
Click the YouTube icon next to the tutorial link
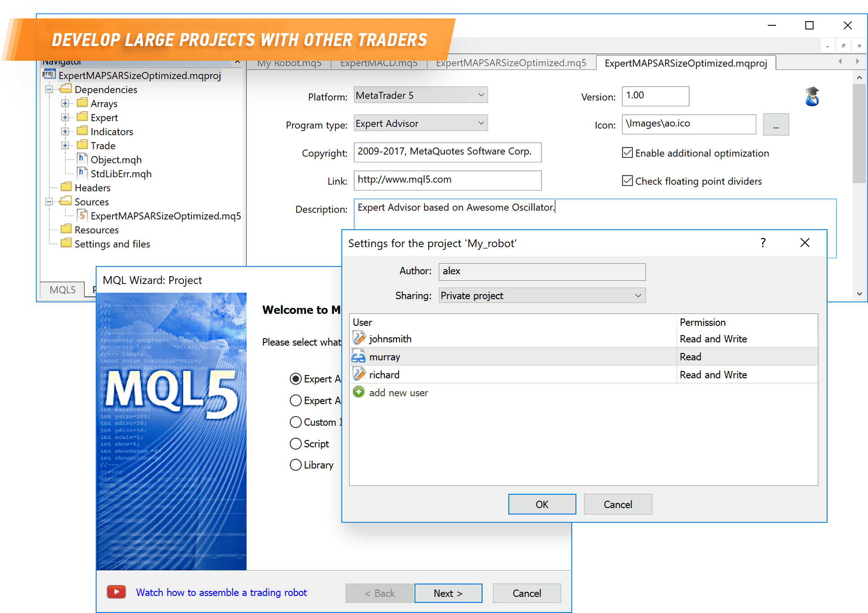point(115,592)
